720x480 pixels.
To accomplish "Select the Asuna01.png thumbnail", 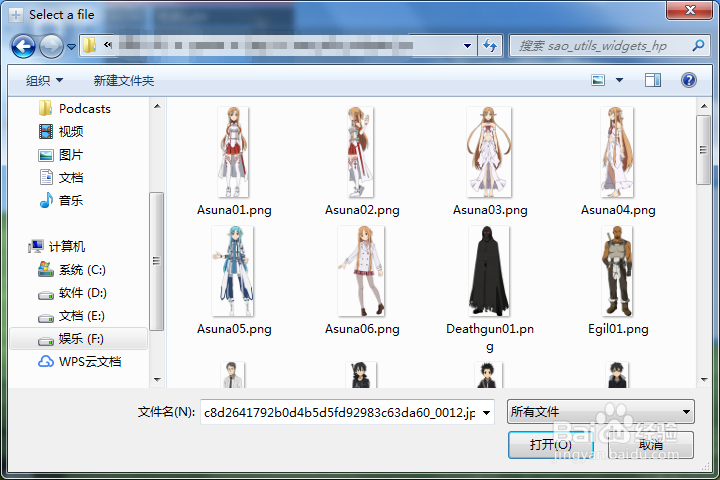I will point(233,152).
